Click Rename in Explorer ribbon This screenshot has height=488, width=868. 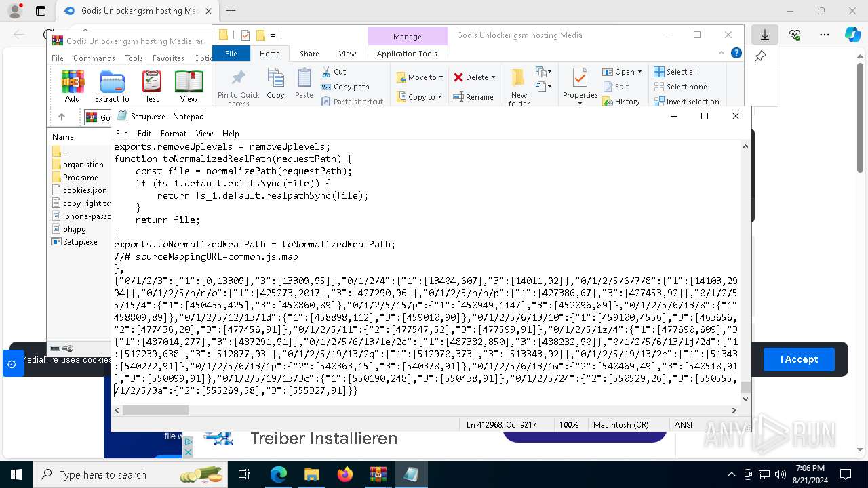(473, 97)
